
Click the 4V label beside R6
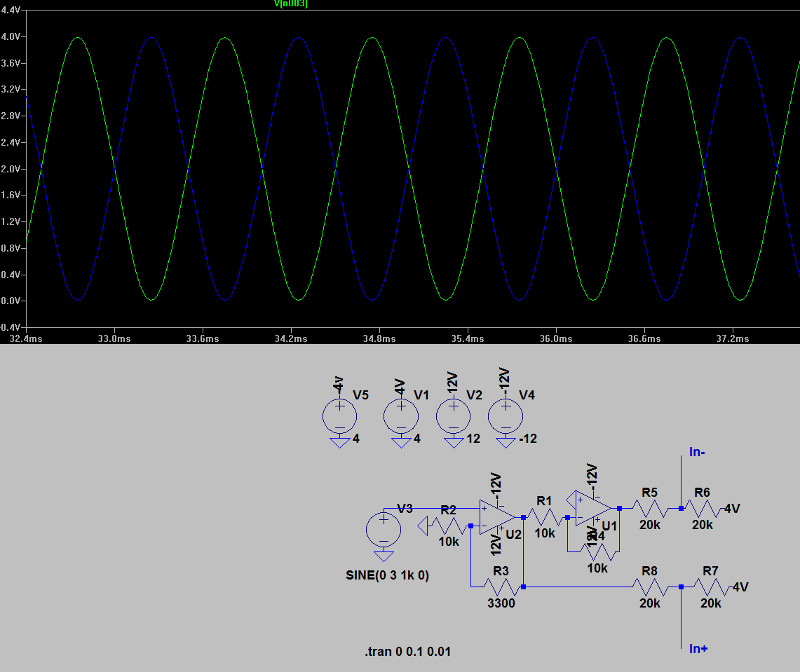[x=732, y=508]
